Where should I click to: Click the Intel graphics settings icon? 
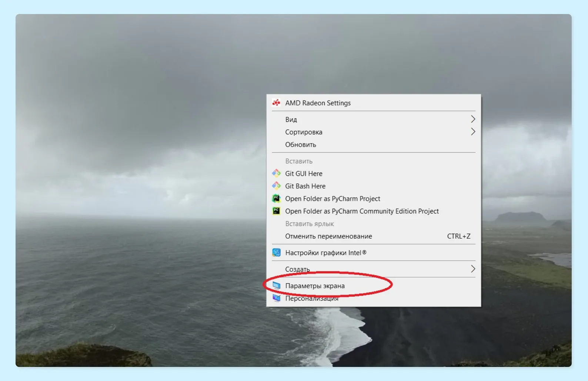click(x=276, y=253)
